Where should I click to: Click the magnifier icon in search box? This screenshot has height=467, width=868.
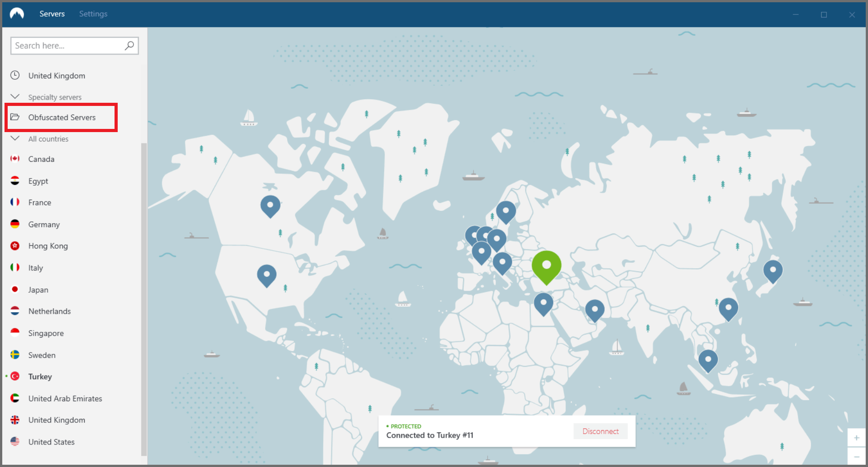[129, 46]
